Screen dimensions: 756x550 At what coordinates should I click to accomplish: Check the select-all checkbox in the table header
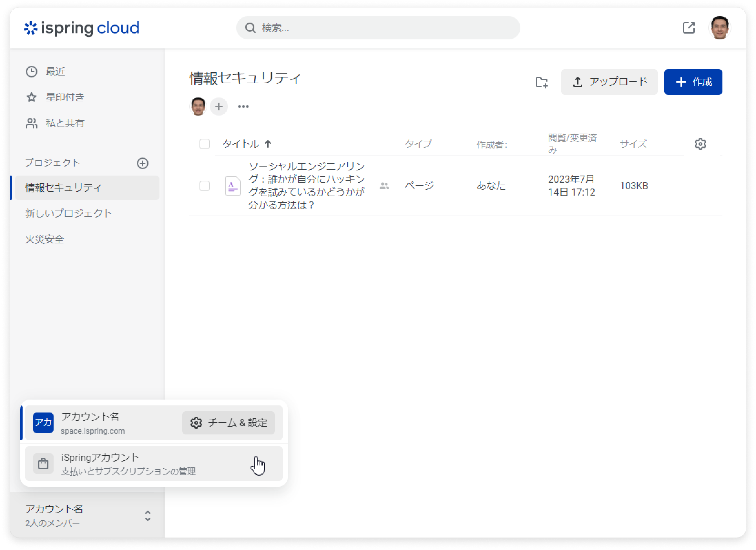205,143
